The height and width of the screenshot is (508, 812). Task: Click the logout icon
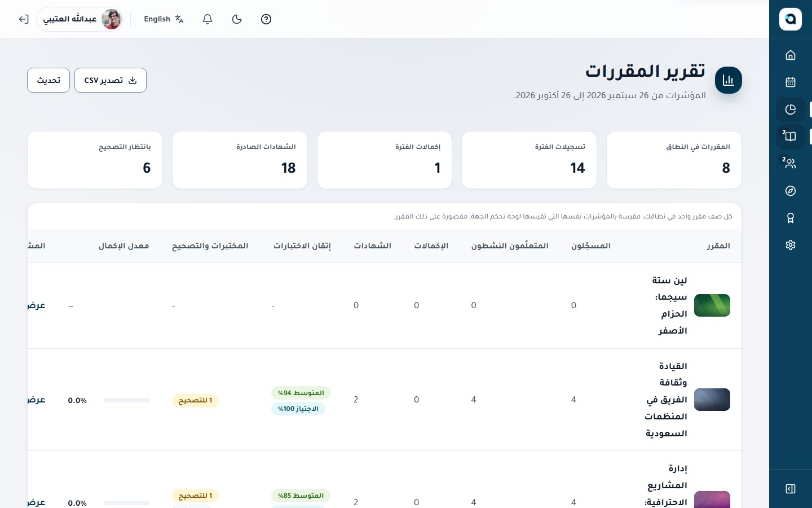click(x=23, y=19)
